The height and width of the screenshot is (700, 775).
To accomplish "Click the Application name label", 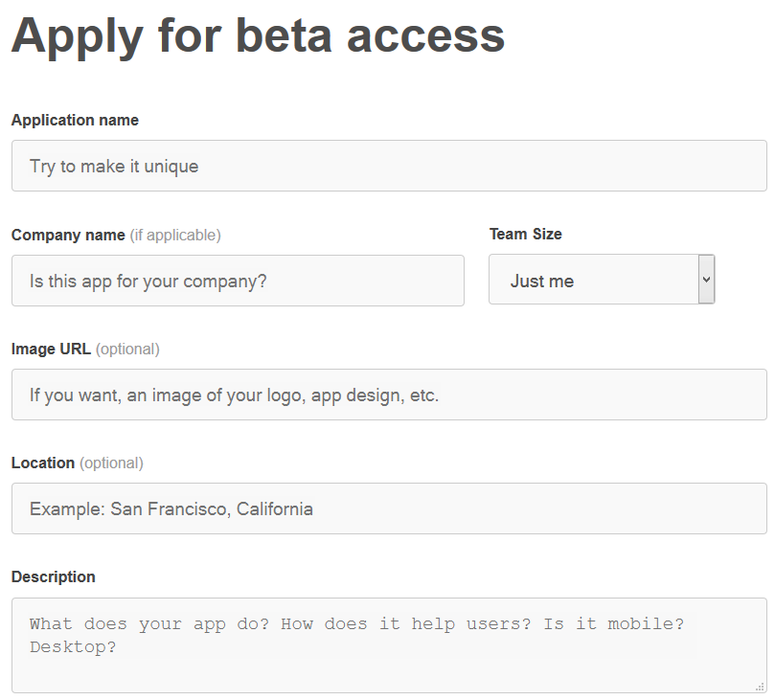I will [x=75, y=121].
